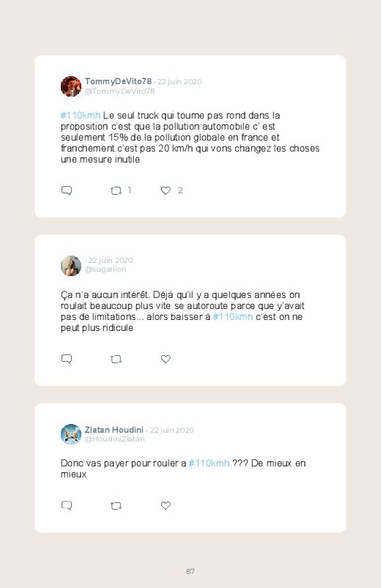Click the @HoudiniZlatan handle
The image size is (381, 588).
point(115,439)
